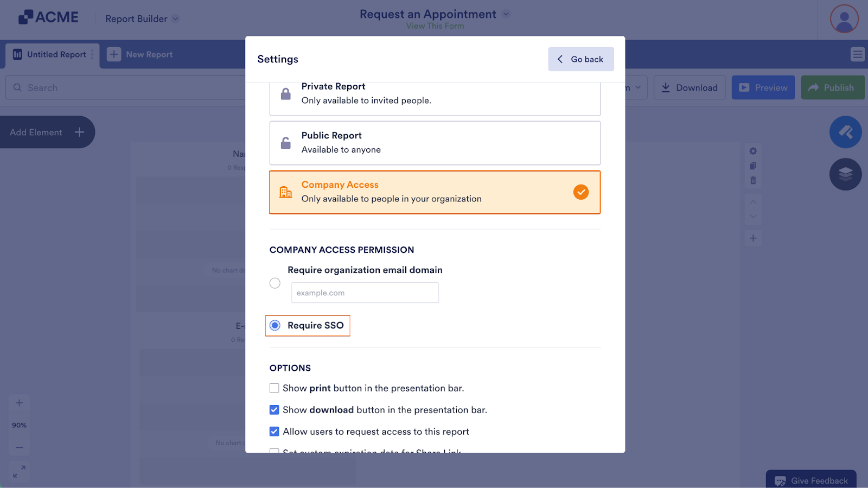Click the Preview button
This screenshot has width=868, height=488.
pyautogui.click(x=763, y=88)
